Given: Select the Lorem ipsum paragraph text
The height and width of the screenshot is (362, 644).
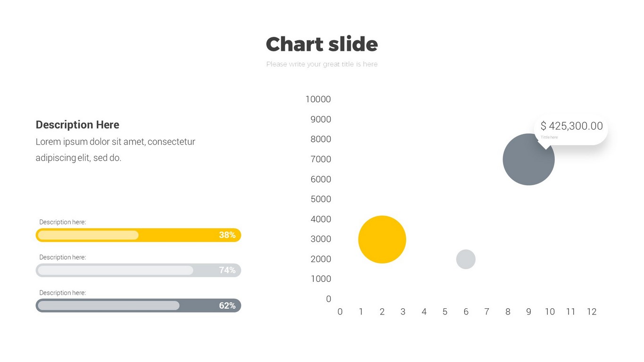Looking at the screenshot, I should (x=115, y=149).
